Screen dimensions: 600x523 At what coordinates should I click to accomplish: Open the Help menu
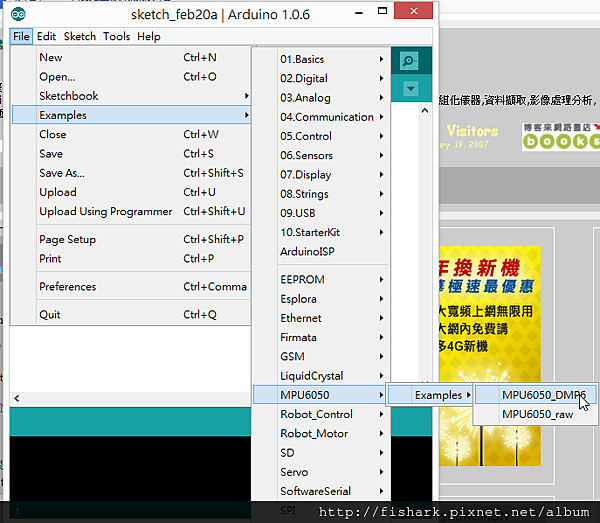148,37
